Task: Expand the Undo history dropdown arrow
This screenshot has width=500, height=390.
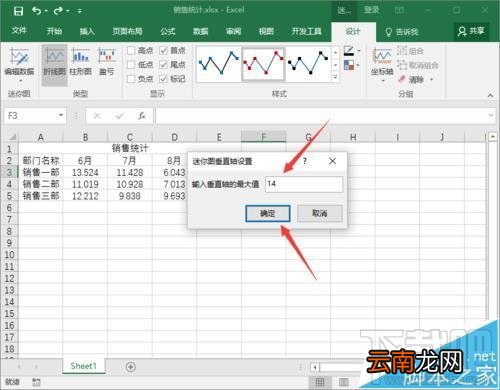Action: pos(46,11)
